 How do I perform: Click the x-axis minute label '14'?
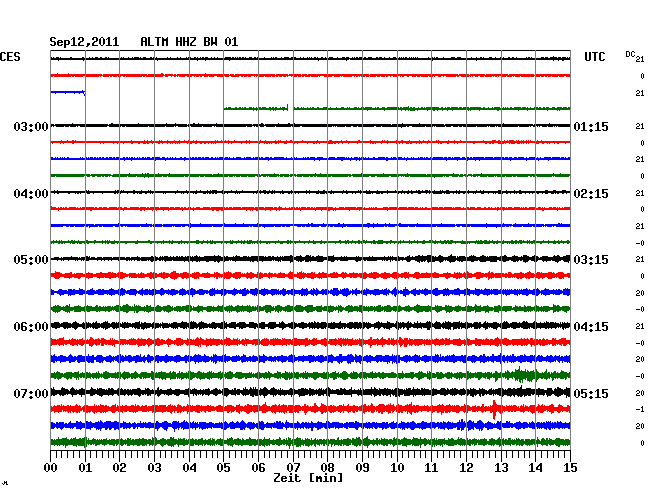pyautogui.click(x=535, y=467)
